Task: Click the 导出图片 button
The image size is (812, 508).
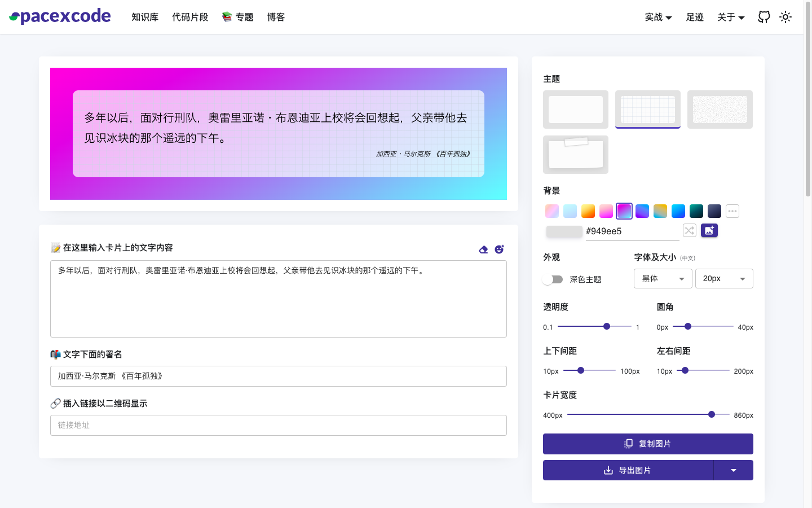Action: coord(629,470)
